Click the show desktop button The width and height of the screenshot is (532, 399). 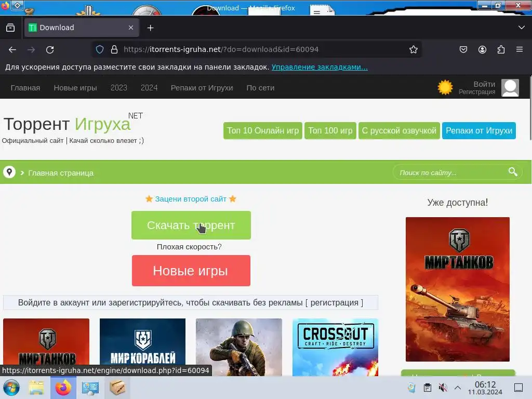[x=518, y=388]
